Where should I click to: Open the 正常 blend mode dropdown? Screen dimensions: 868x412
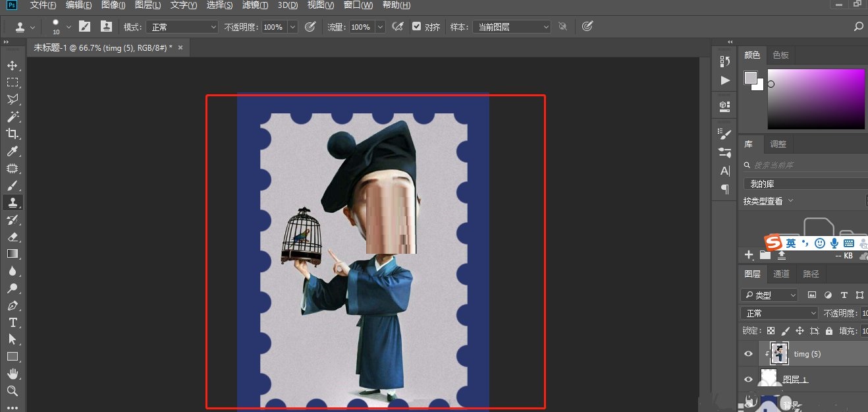point(779,312)
